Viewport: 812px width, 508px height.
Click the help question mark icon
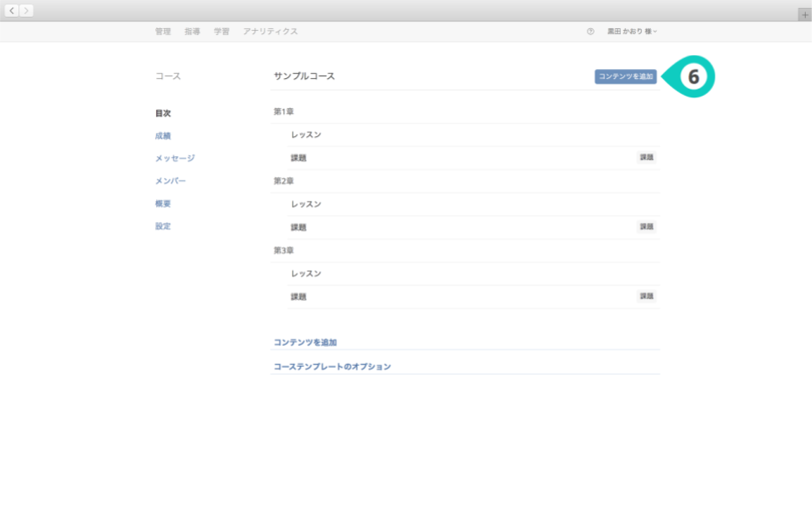pos(590,32)
